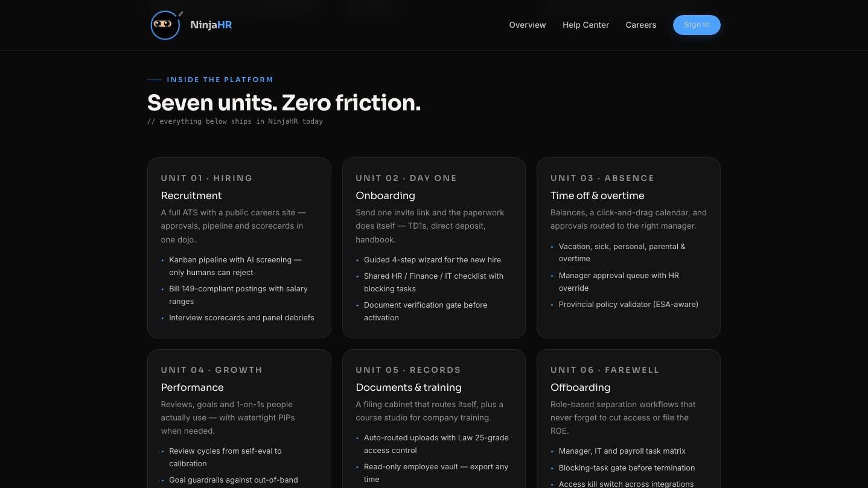Click the NinjaHR ninja logo icon
This screenshot has width=868, height=488.
[x=166, y=25]
